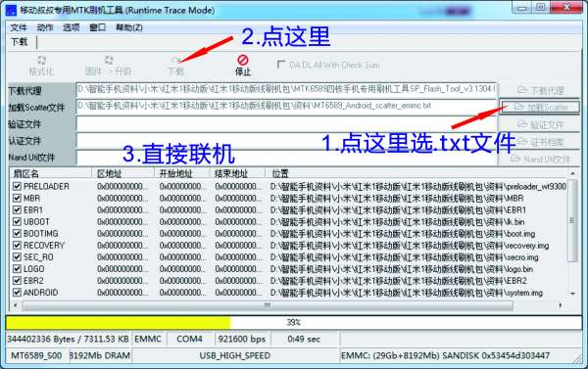The height and width of the screenshot is (369, 588).
Task: Click the red Stop (停止) icon
Action: pyautogui.click(x=243, y=60)
